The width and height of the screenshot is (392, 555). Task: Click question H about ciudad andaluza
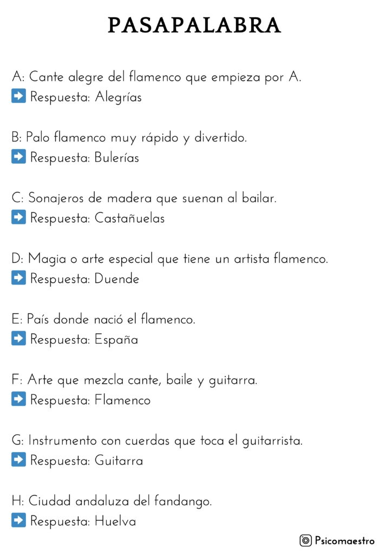click(112, 502)
